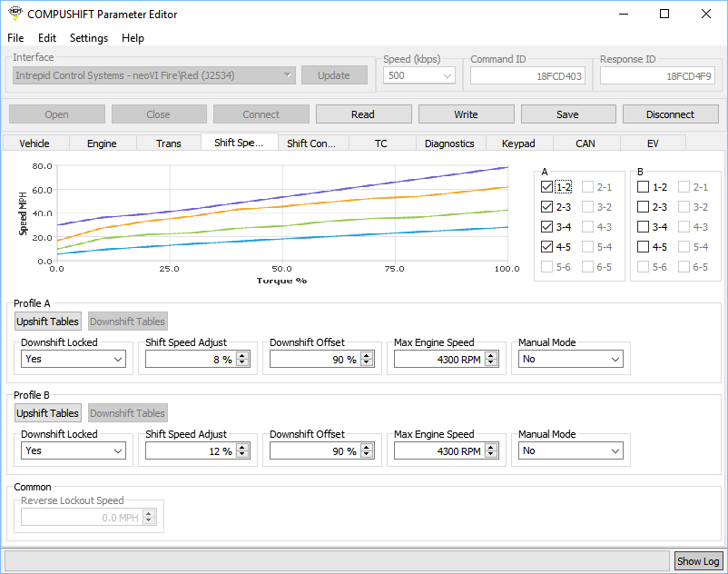This screenshot has width=728, height=574.
Task: Open Profile B Upshift Tables
Action: [48, 413]
